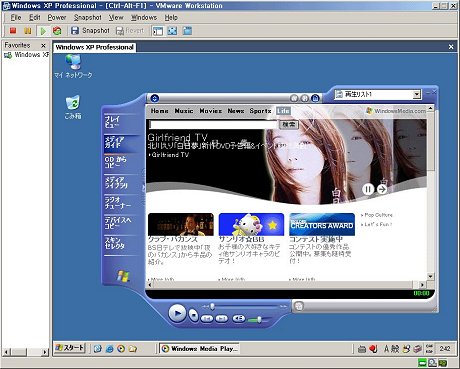Click the round toggle at player top-left

155,98
